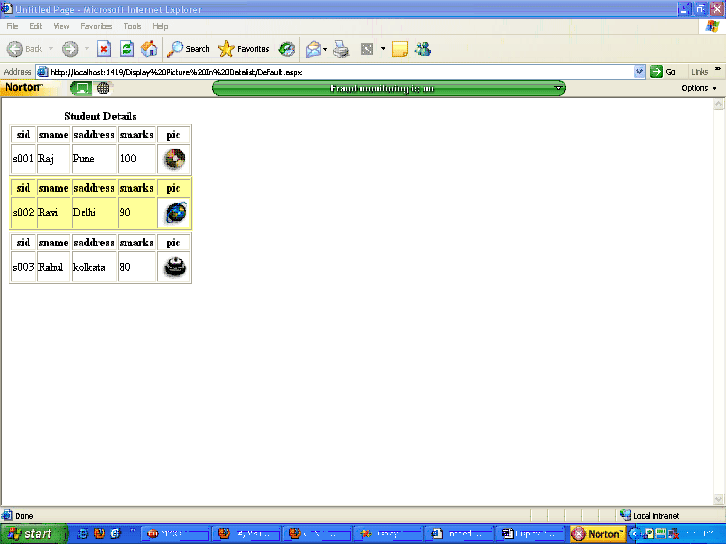Click the Edit page icon
Screen dimensions: 726x544
tap(367, 49)
